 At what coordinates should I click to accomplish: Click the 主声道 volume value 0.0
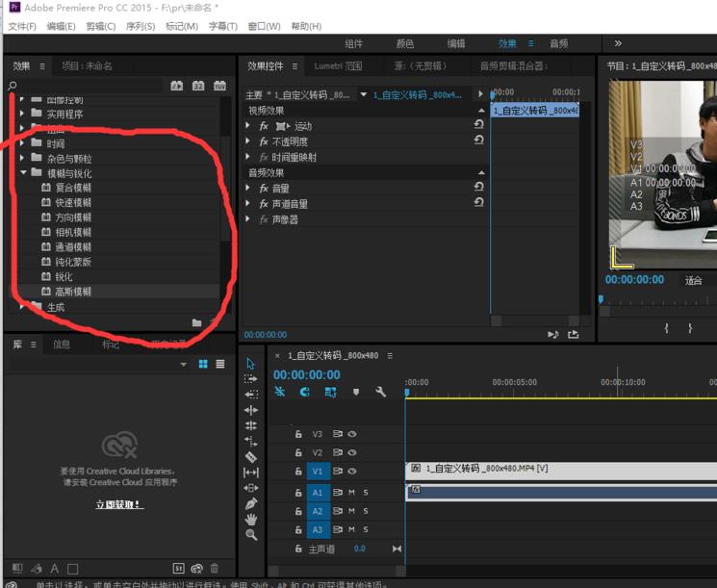359,549
